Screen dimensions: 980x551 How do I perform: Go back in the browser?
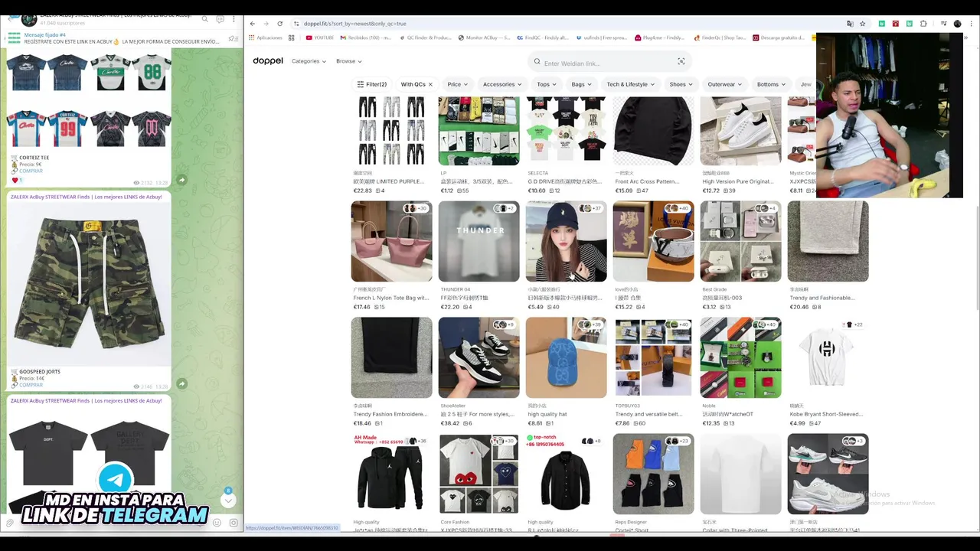pos(253,24)
